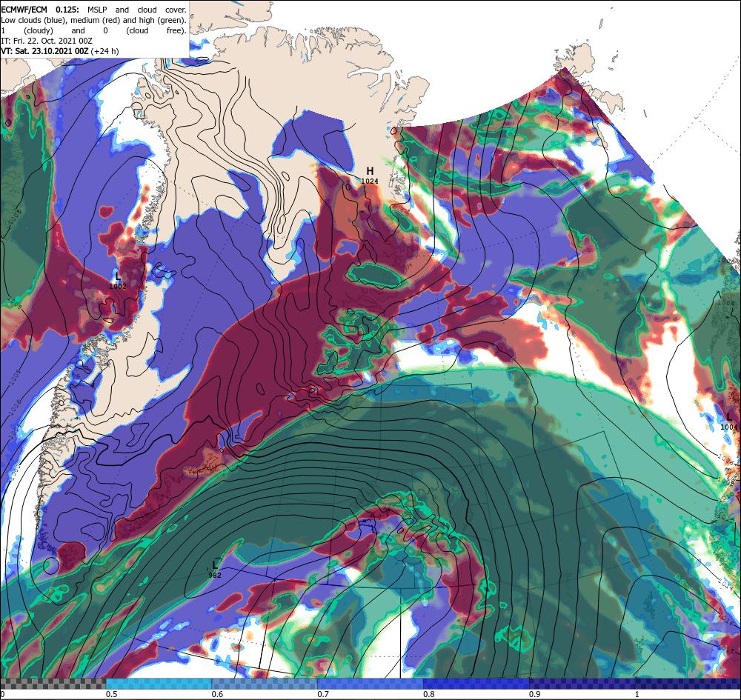Click the ECMWF/ECM 0.125 title text
741x700 pixels.
pyautogui.click(x=41, y=10)
